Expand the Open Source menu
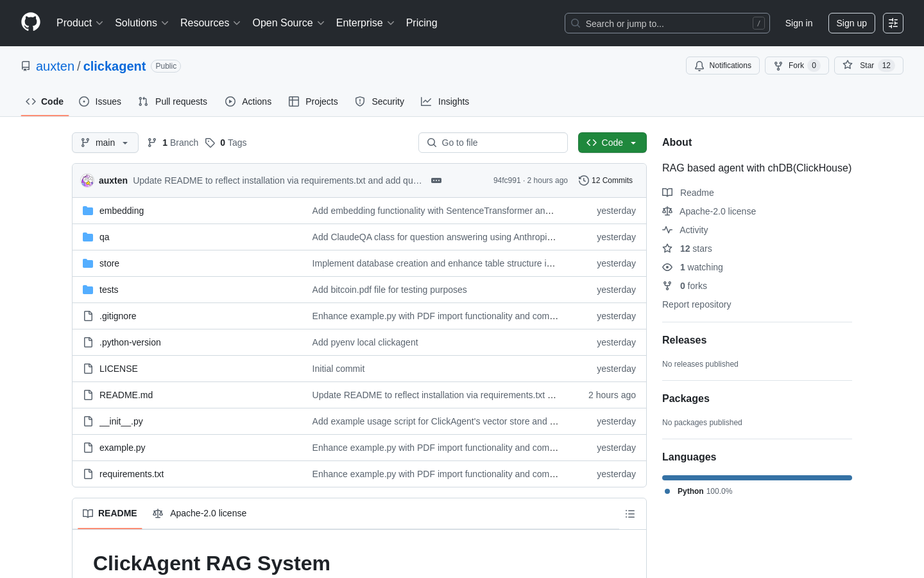 (289, 23)
